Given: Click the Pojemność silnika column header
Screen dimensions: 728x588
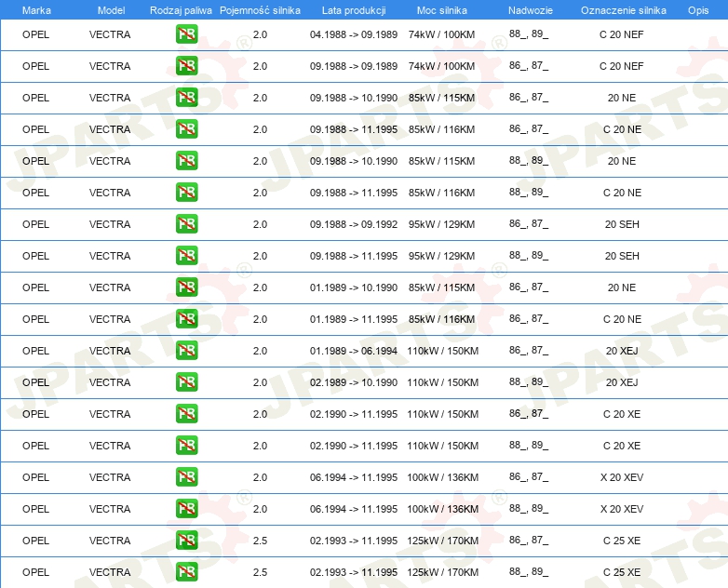Looking at the screenshot, I should (260, 10).
